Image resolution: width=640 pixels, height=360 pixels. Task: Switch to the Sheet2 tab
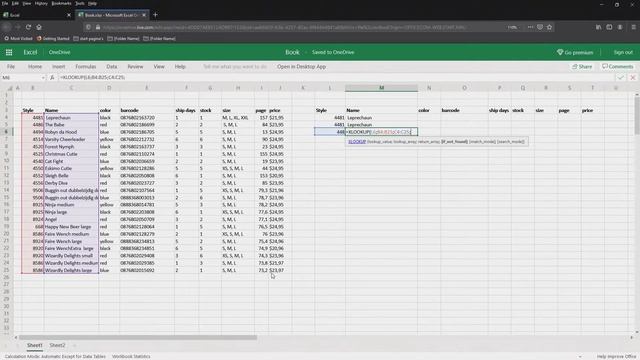tap(57, 345)
